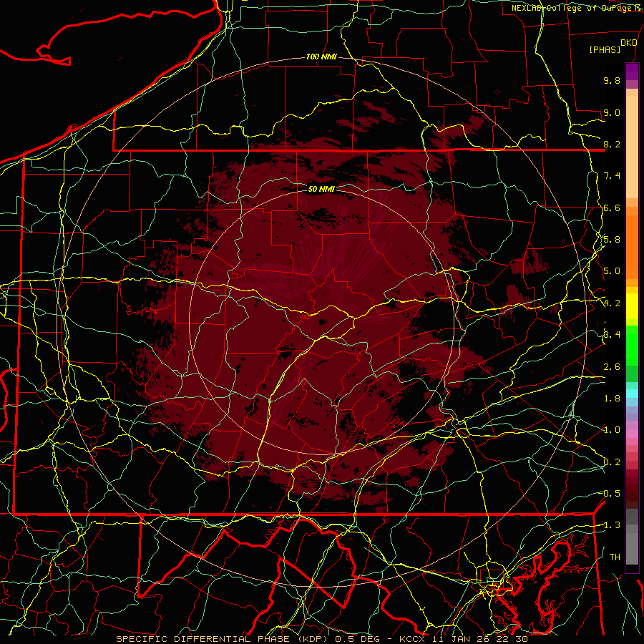Click the 4.2 scale value
This screenshot has width=644, height=644.
click(x=612, y=303)
